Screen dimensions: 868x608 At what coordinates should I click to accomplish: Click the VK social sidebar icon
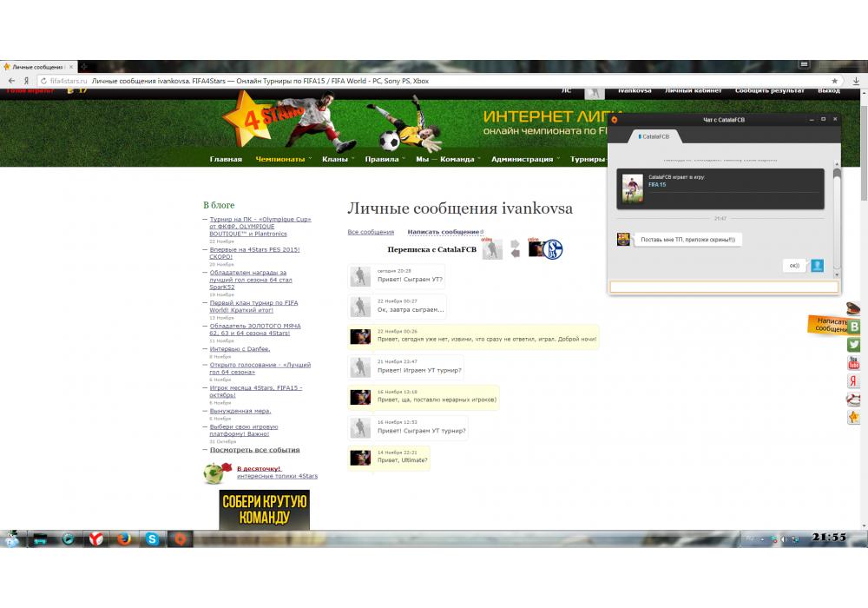click(x=854, y=327)
